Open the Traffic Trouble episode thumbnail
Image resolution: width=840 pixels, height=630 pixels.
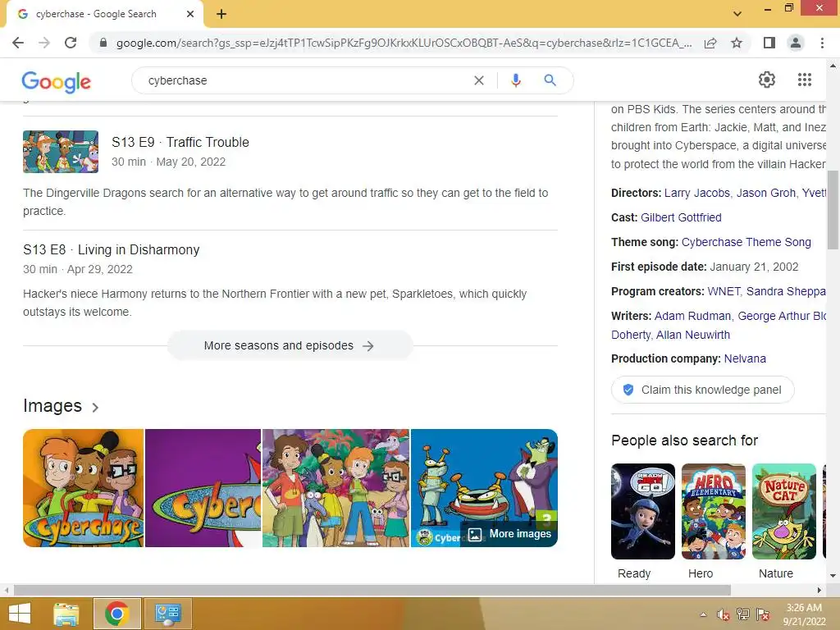point(61,152)
